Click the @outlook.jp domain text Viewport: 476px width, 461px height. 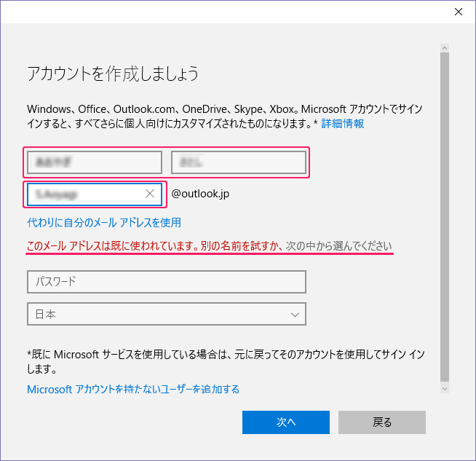pyautogui.click(x=200, y=194)
